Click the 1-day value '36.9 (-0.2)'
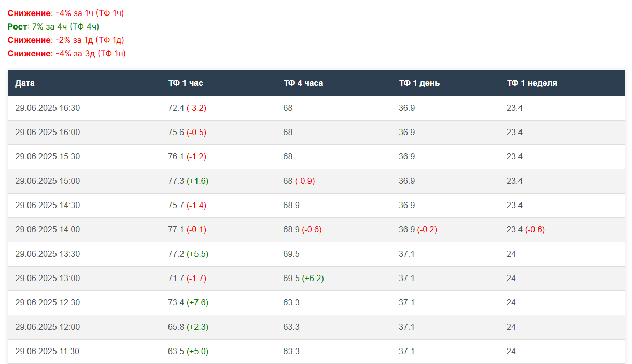 click(418, 229)
